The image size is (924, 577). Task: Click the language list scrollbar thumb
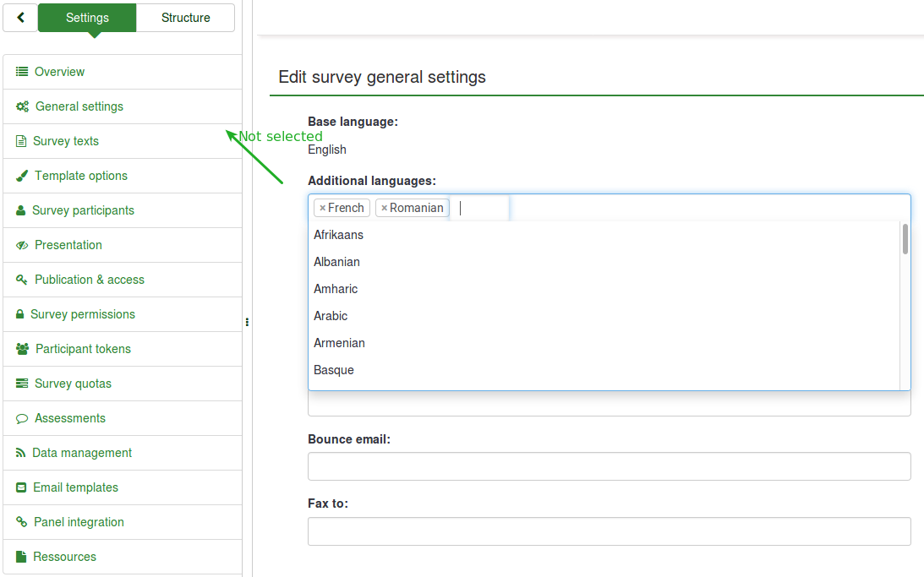coord(905,239)
